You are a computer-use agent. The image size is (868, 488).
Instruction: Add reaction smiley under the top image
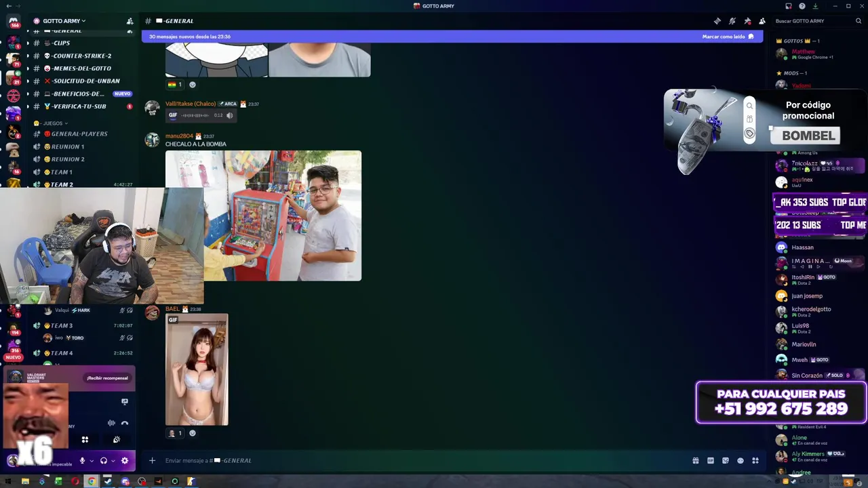point(193,85)
